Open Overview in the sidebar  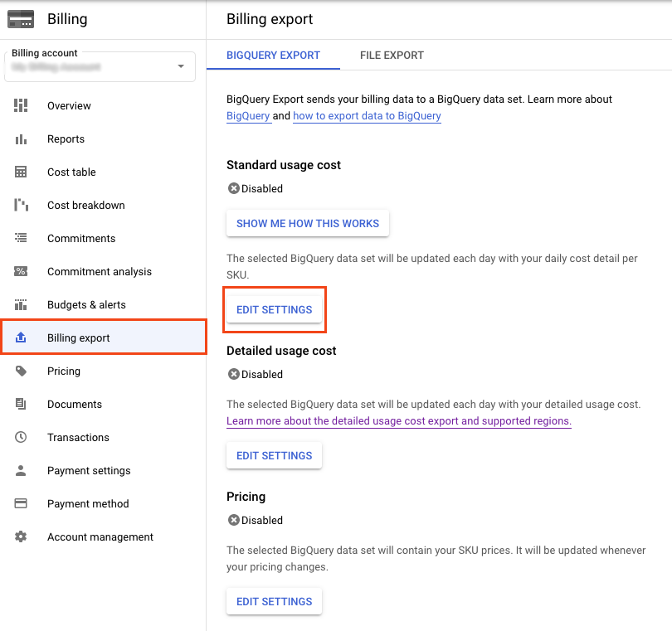tap(103, 106)
